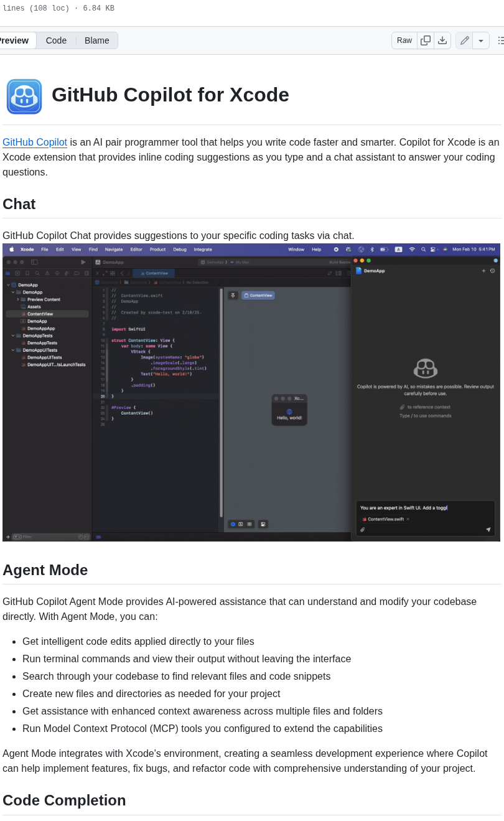
Task: Click bullet 'Search through your codebase'
Action: point(177,677)
